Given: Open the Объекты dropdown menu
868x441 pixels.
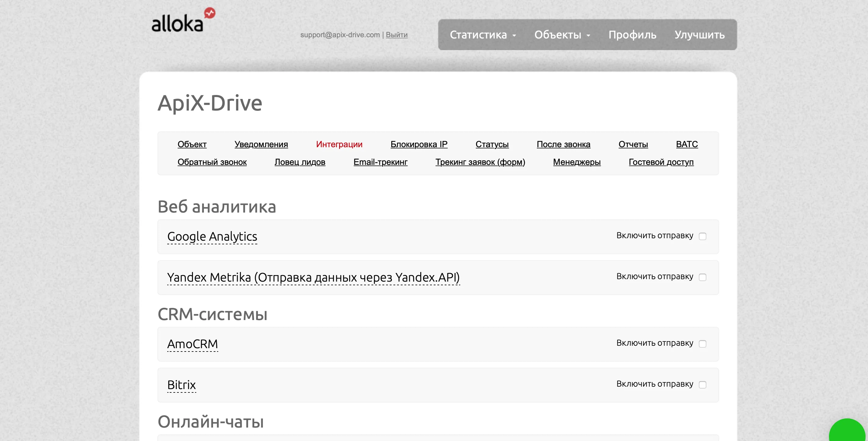Looking at the screenshot, I should click(x=562, y=35).
